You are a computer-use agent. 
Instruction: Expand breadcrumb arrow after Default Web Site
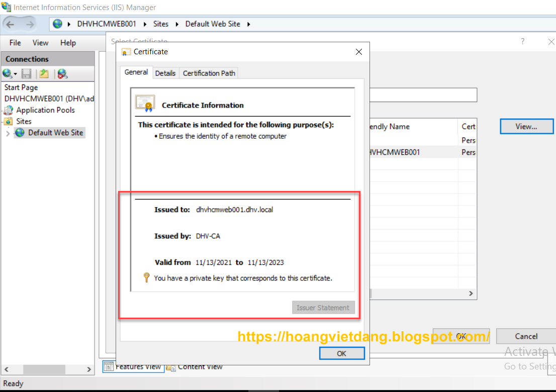point(248,24)
